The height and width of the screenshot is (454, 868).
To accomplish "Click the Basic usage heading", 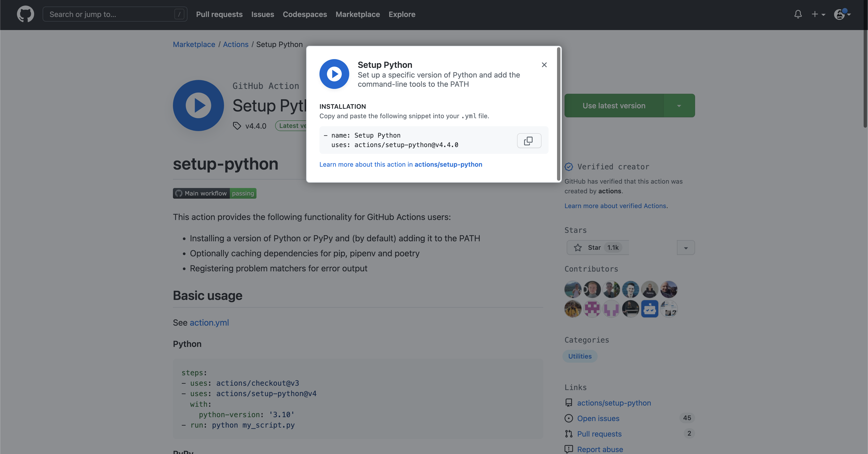I will tap(208, 296).
